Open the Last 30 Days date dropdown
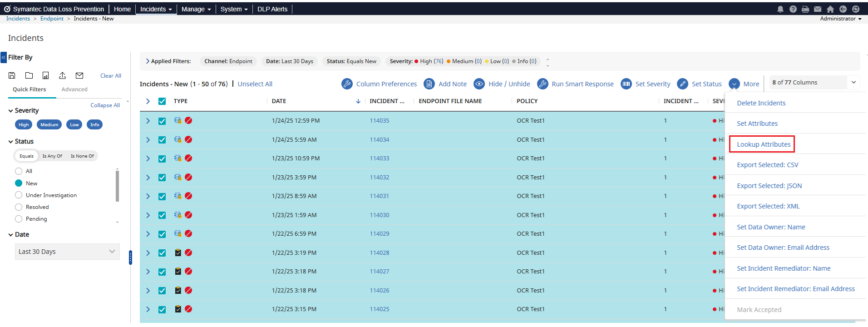 pyautogui.click(x=67, y=252)
